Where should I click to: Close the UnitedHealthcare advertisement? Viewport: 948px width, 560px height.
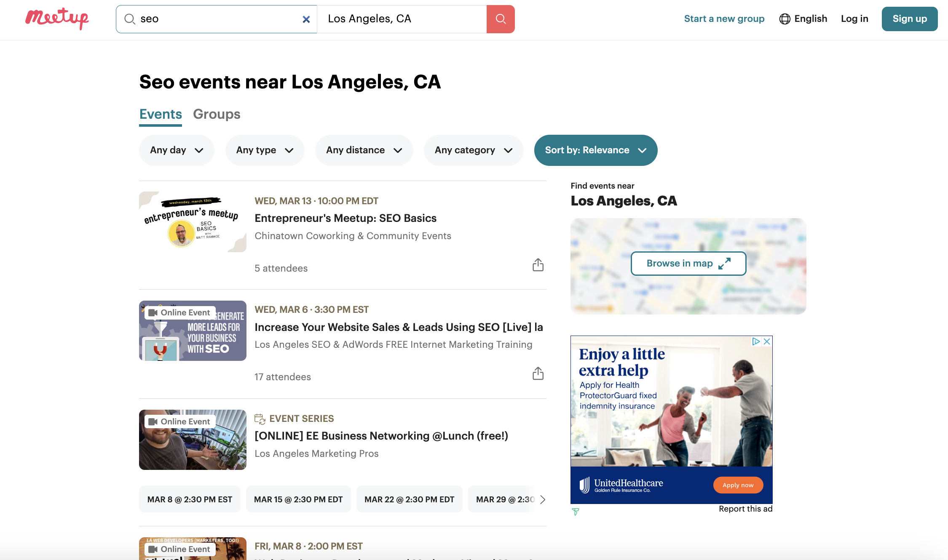[767, 342]
